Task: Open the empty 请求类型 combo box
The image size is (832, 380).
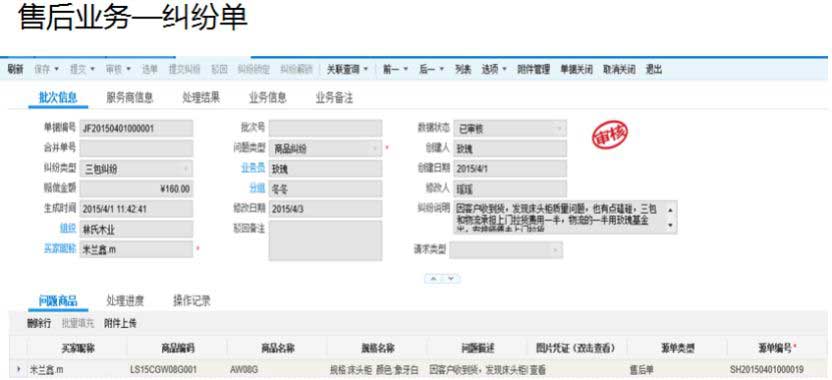Action: (x=506, y=249)
